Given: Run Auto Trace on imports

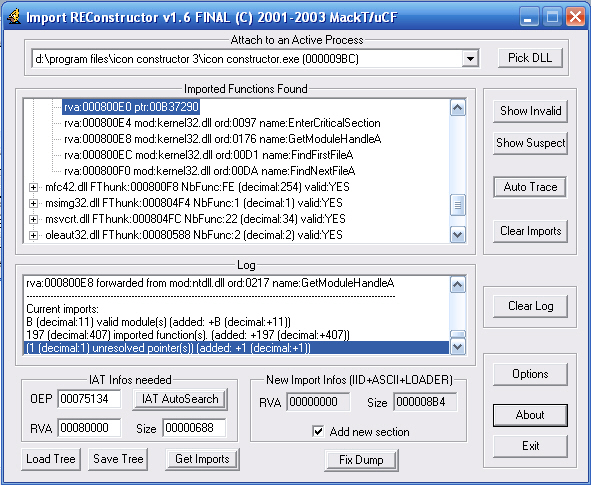Looking at the screenshot, I should (530, 187).
